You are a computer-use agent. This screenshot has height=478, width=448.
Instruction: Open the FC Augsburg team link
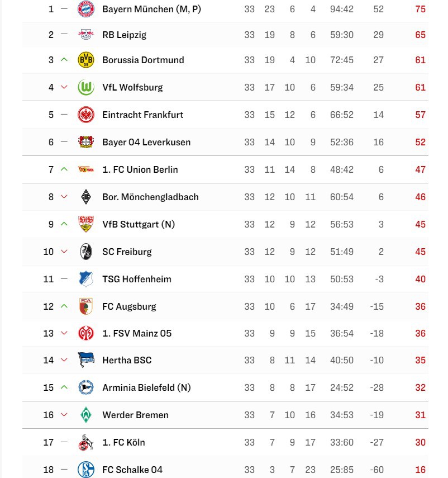pos(129,306)
